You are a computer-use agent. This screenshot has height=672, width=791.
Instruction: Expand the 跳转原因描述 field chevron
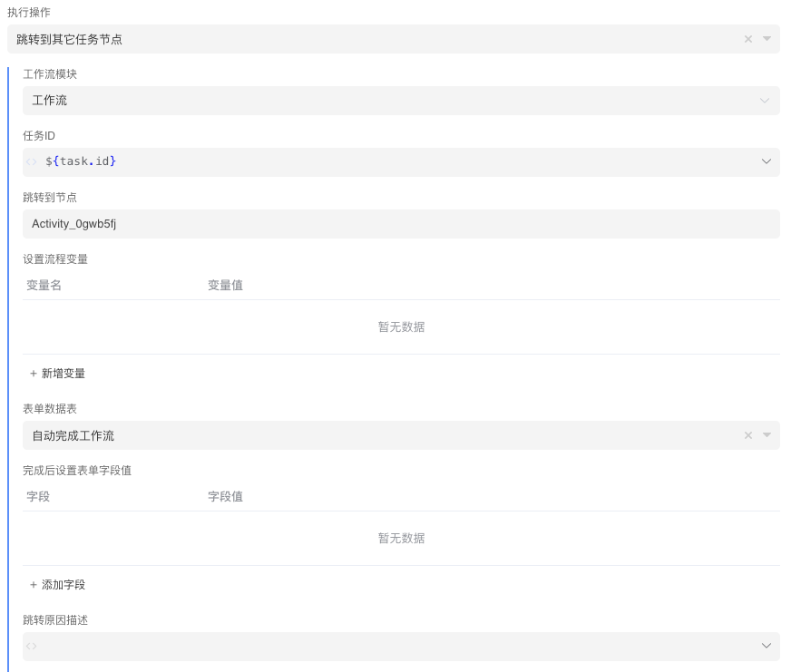[766, 646]
